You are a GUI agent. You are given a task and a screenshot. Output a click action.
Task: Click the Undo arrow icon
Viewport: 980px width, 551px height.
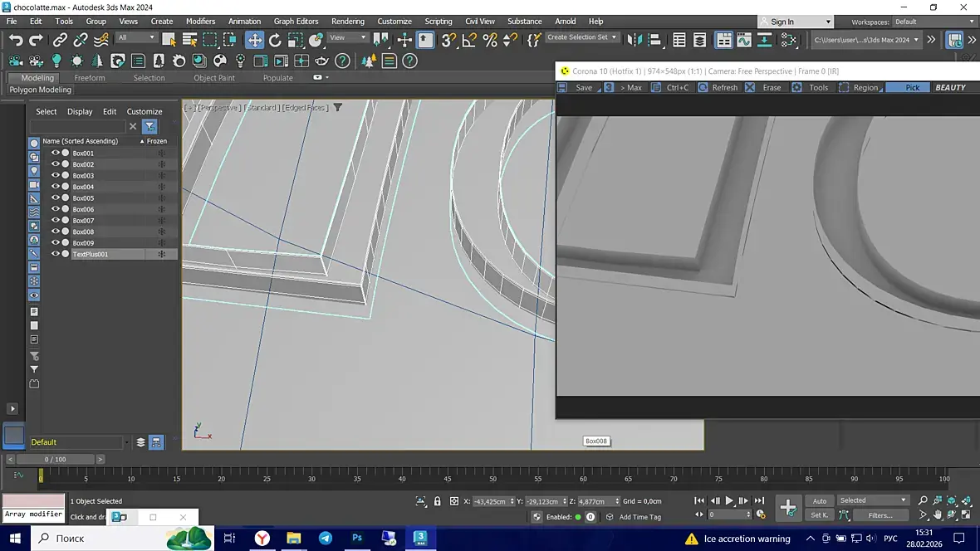pyautogui.click(x=16, y=40)
